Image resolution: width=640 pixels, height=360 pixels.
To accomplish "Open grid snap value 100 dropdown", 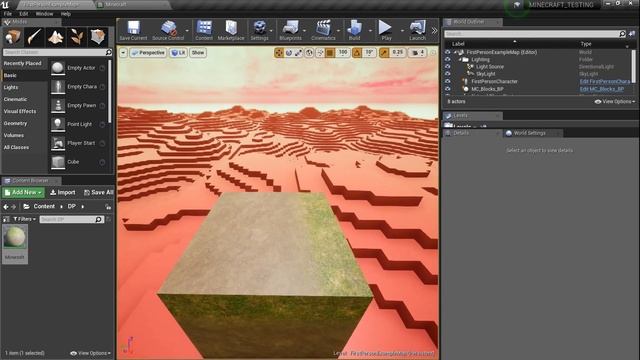I will coord(343,53).
